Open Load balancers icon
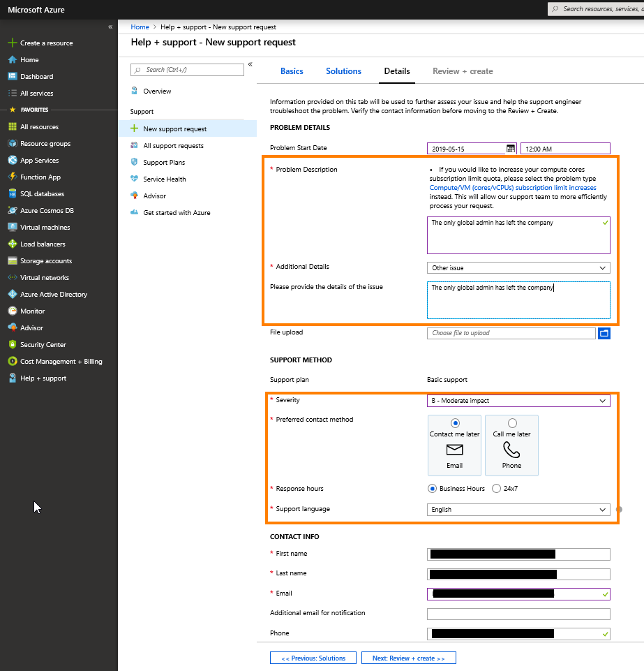The height and width of the screenshot is (671, 644). (x=13, y=244)
